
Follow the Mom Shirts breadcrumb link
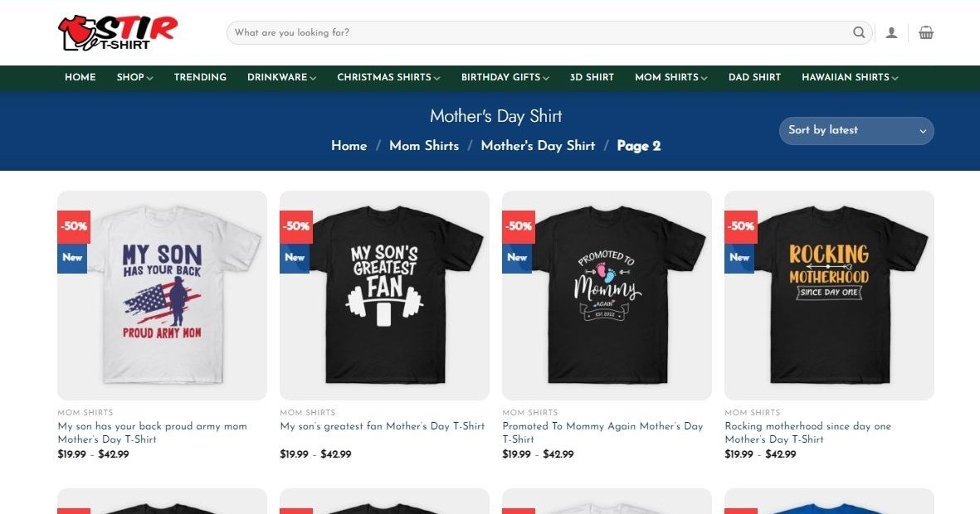(424, 146)
